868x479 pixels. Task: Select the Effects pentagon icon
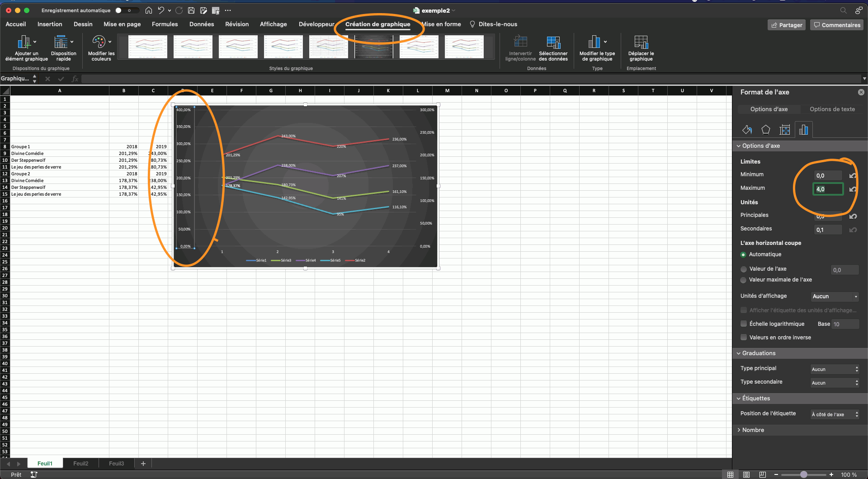[x=766, y=130]
